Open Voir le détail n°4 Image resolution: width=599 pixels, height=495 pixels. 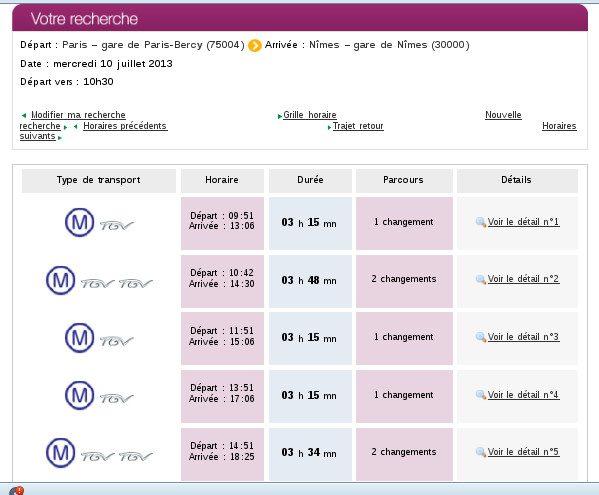523,395
